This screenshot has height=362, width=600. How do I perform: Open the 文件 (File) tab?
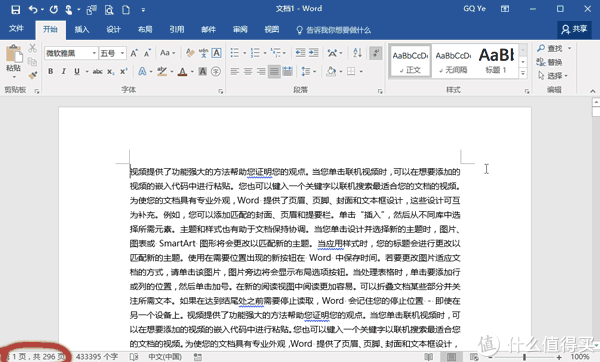[x=16, y=29]
